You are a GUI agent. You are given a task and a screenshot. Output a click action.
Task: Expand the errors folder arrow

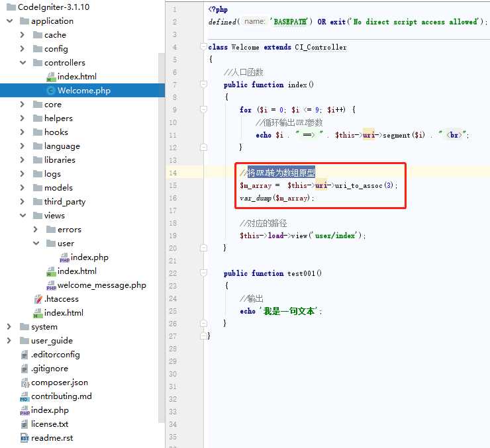click(35, 230)
